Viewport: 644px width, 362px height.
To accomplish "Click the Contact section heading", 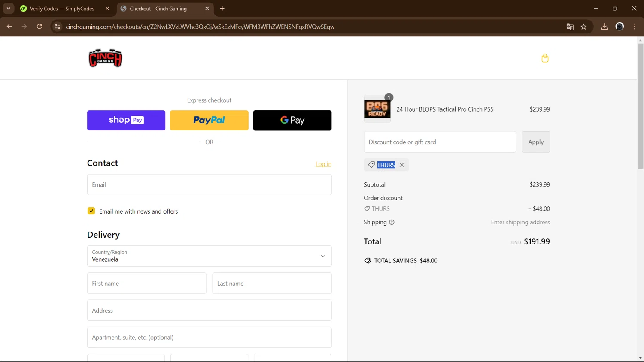I will [103, 163].
